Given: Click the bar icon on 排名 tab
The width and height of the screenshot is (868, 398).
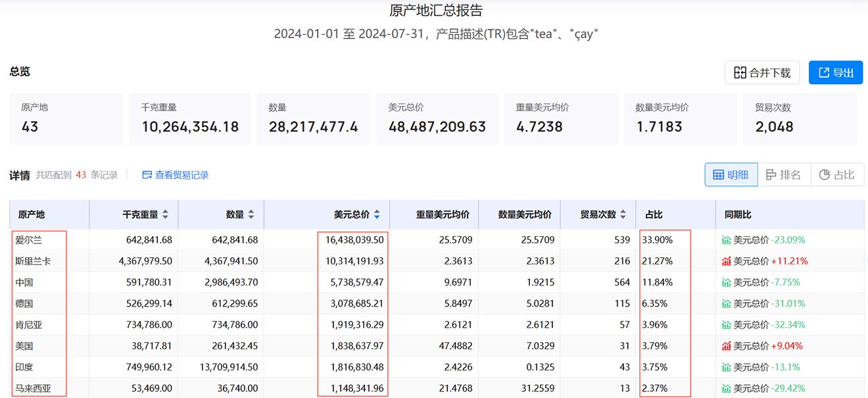Looking at the screenshot, I should coord(771,175).
